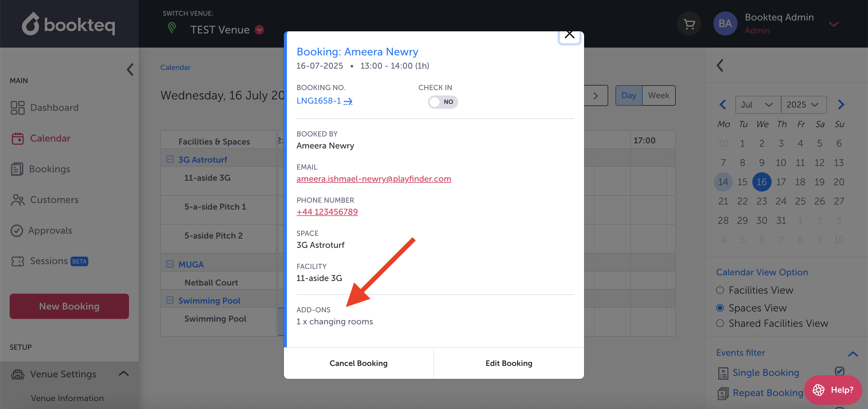The height and width of the screenshot is (409, 868).
Task: Toggle the Check In switch
Action: pyautogui.click(x=443, y=102)
